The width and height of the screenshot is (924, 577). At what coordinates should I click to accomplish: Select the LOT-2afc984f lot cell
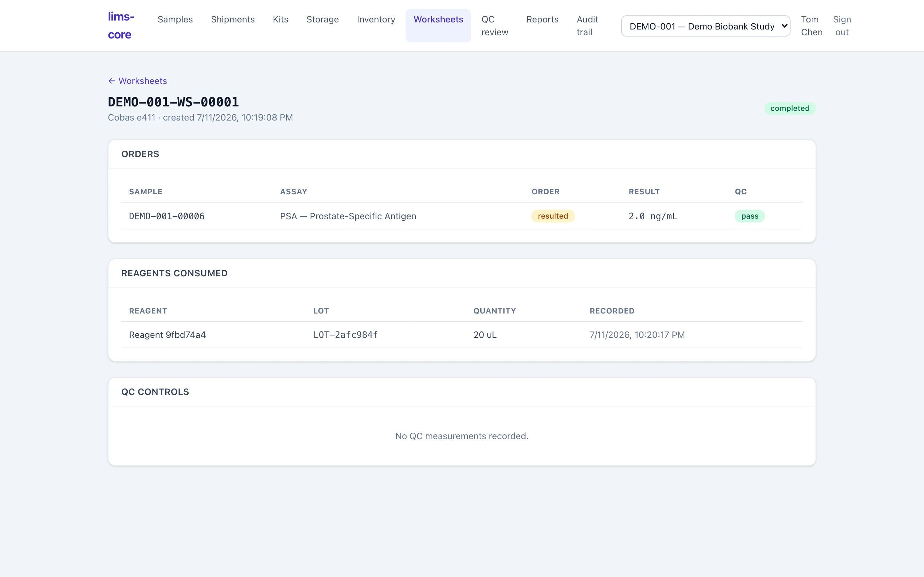pyautogui.click(x=345, y=335)
